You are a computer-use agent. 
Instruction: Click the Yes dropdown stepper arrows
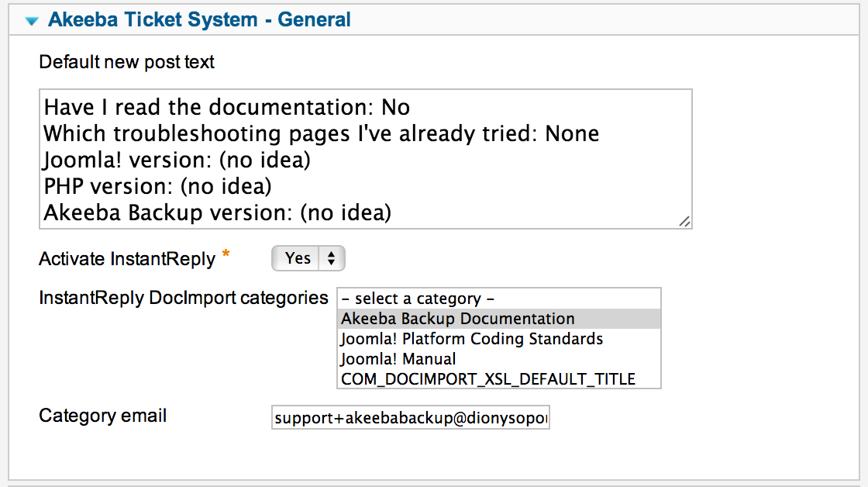(x=331, y=258)
